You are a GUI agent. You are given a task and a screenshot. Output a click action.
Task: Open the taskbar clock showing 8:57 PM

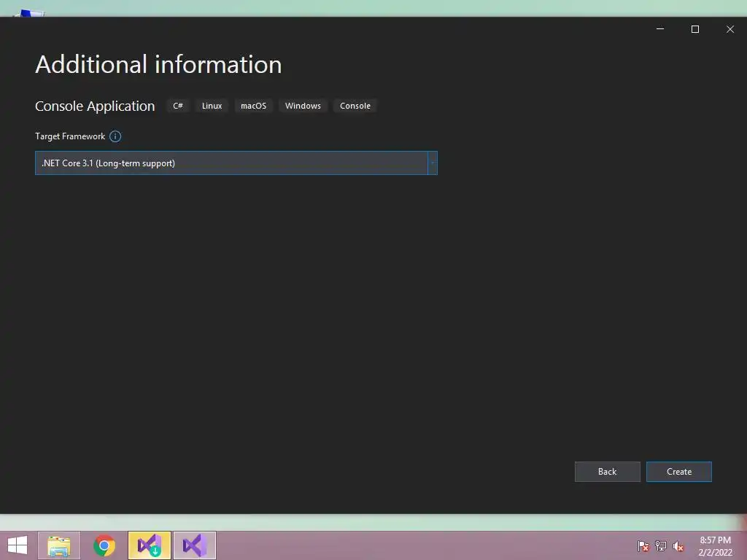point(715,546)
